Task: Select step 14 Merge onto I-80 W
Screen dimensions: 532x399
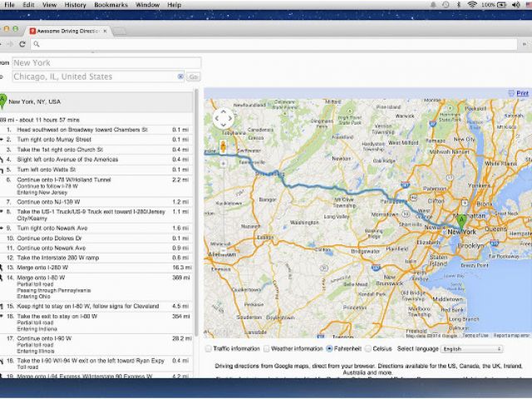Action: click(x=96, y=287)
